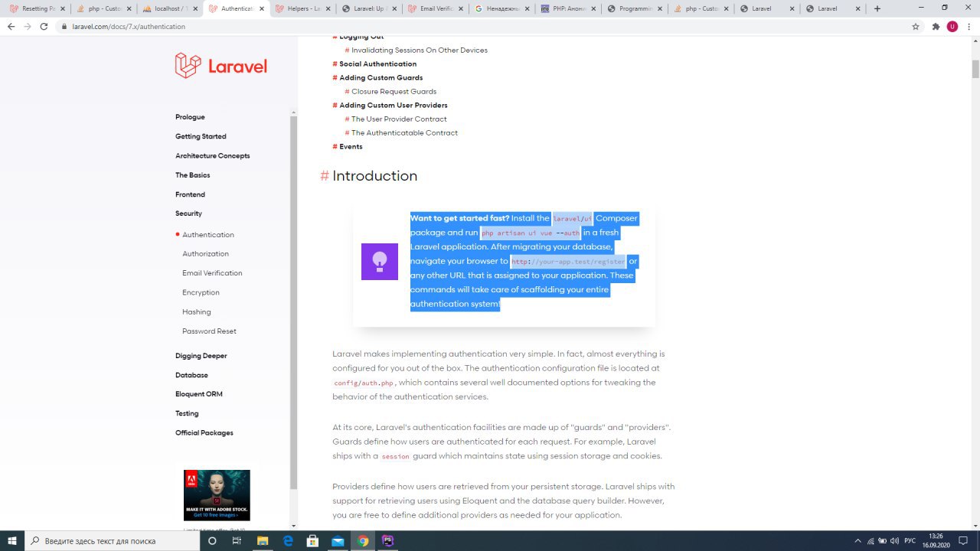Jump to Closure Request Guards section
The width and height of the screenshot is (980, 551).
[x=394, y=91]
